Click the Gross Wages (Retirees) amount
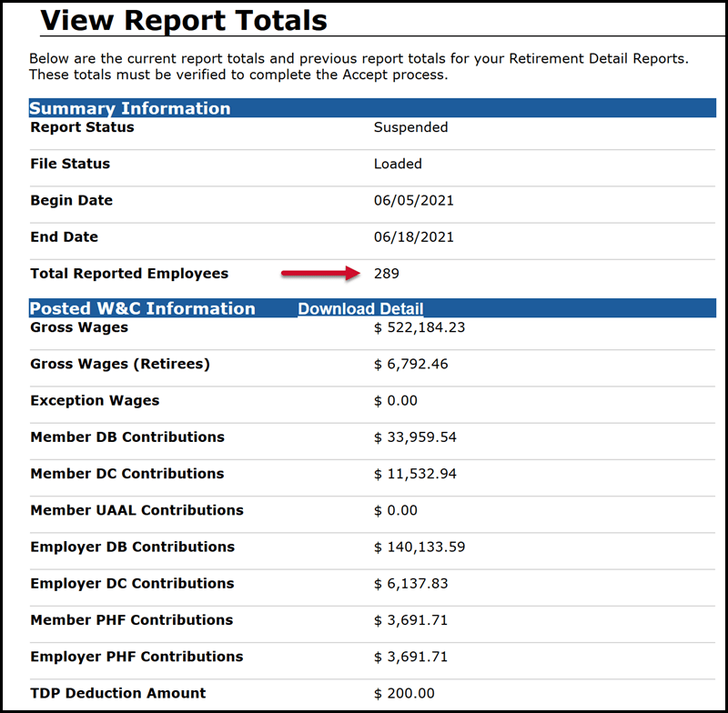The height and width of the screenshot is (713, 728). point(410,364)
